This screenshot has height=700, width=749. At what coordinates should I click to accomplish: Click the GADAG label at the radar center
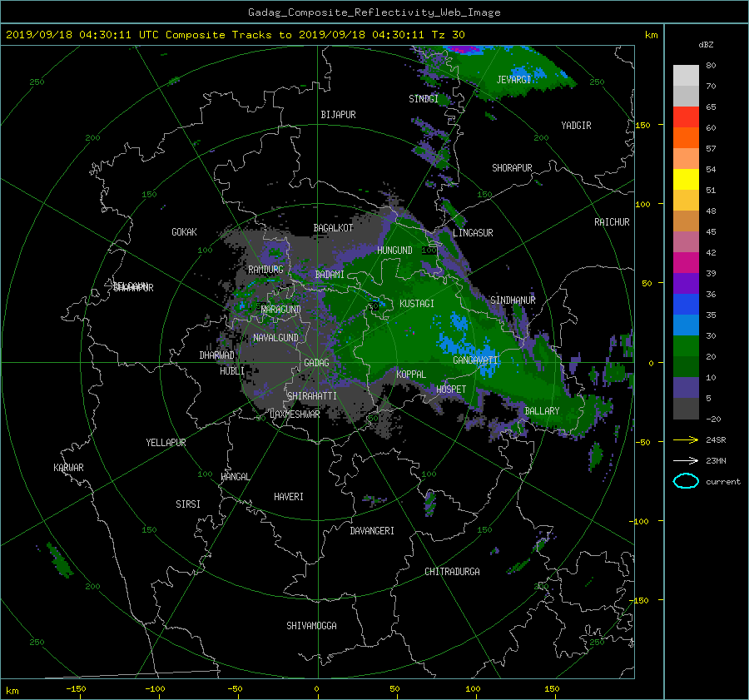tap(316, 363)
